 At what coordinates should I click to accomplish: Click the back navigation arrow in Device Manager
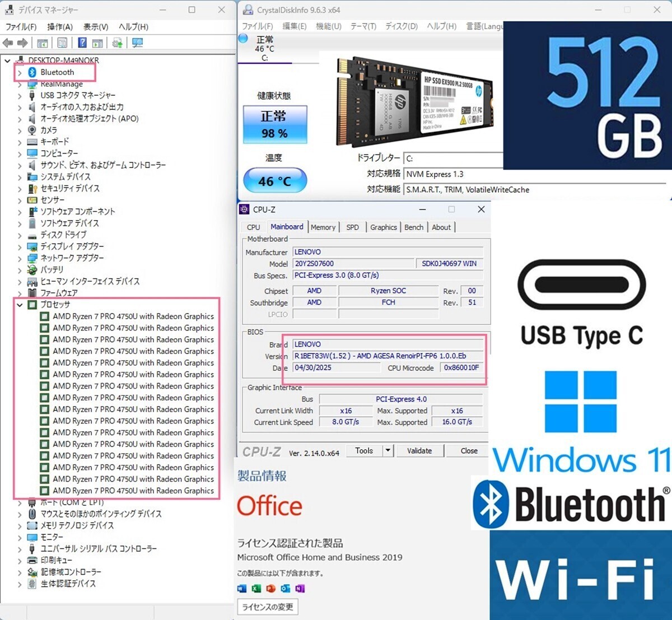pyautogui.click(x=7, y=43)
